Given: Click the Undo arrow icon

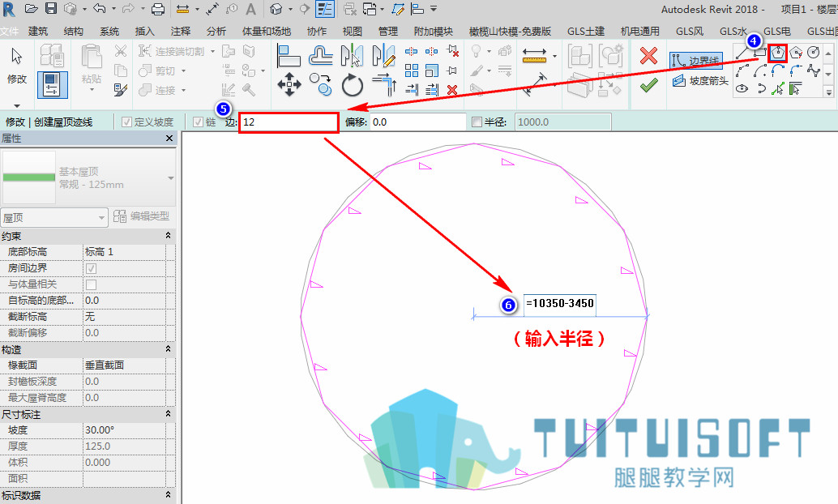Looking at the screenshot, I should pos(100,9).
